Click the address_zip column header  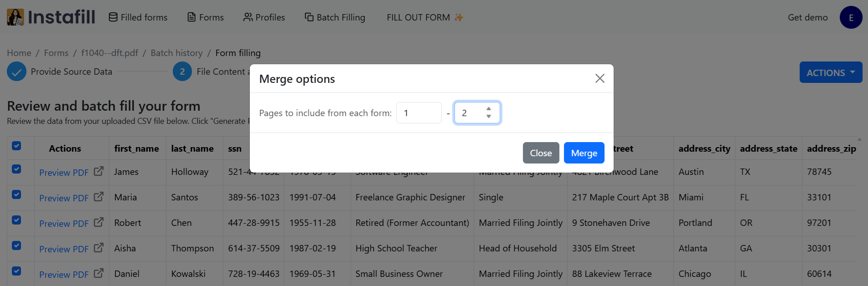832,148
